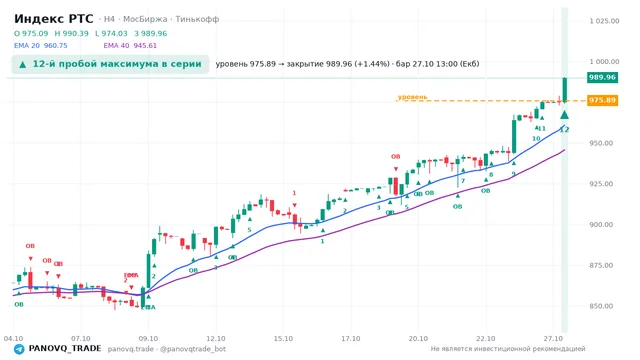Click the 'Не является инвестиционной рекомендацией' disclaimer
The width and height of the screenshot is (640, 360).
pos(508,349)
